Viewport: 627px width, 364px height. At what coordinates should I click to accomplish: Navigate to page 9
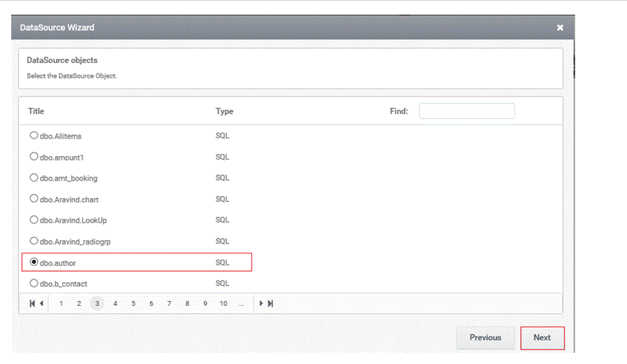[x=205, y=304]
